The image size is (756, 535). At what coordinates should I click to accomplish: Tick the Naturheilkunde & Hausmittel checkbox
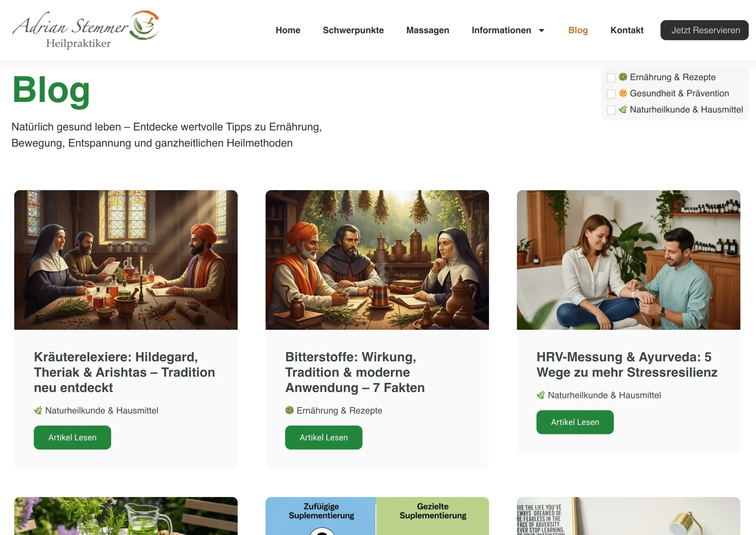point(611,110)
